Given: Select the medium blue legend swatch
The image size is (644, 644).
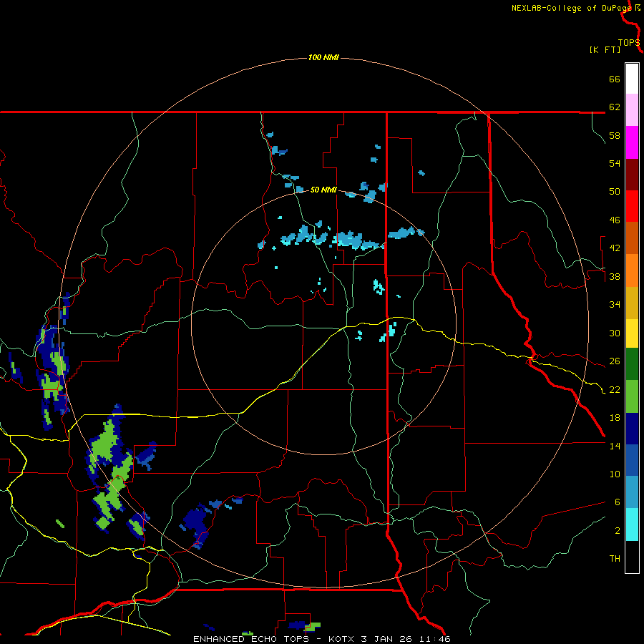Looking at the screenshot, I should click(632, 460).
